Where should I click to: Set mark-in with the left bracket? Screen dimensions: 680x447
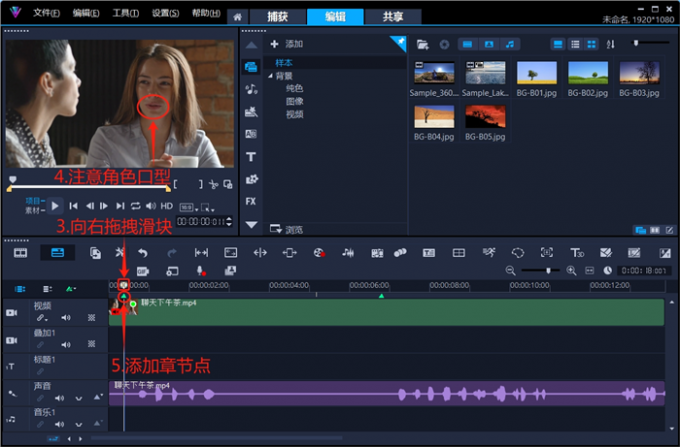pos(175,184)
